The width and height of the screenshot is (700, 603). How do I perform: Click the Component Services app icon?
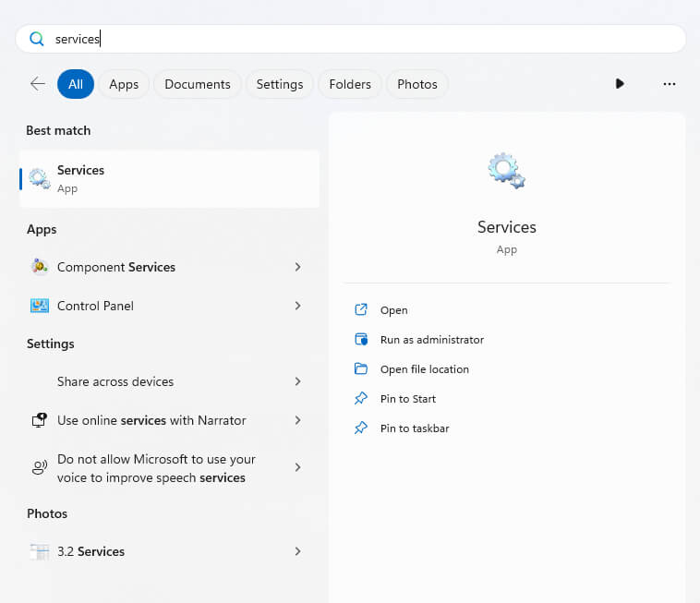40,267
